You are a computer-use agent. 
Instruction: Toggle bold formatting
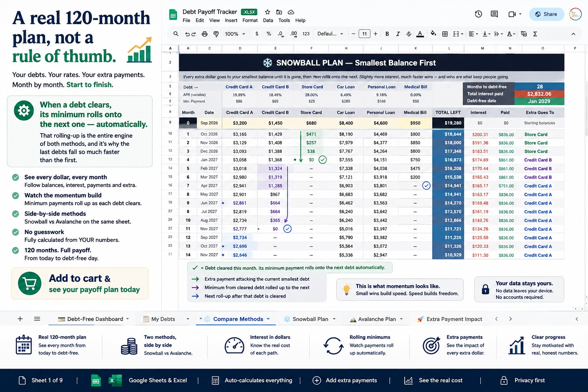387,34
